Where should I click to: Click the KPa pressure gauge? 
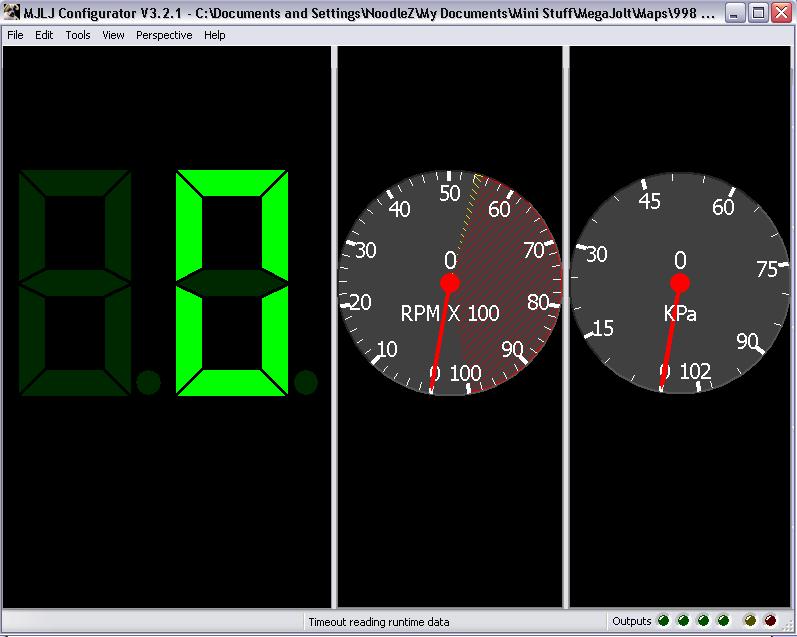[680, 283]
